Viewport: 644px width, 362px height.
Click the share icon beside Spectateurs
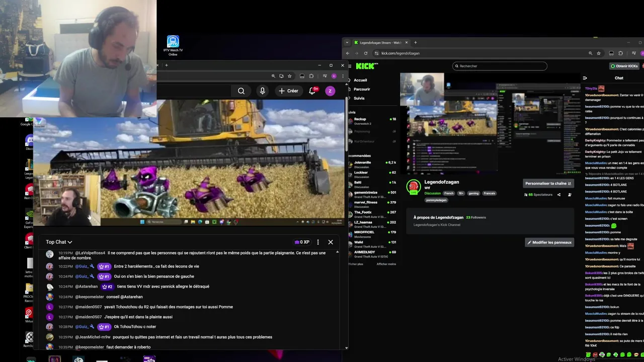pos(559,195)
